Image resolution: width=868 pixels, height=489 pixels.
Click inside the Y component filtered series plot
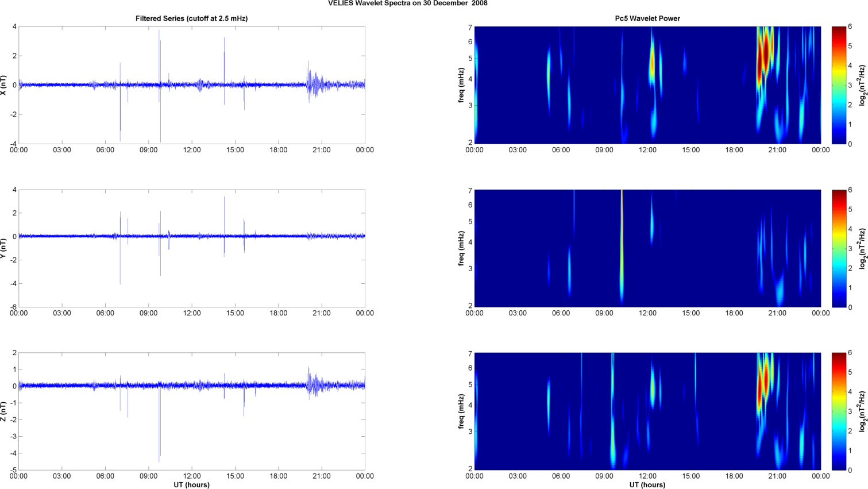191,248
